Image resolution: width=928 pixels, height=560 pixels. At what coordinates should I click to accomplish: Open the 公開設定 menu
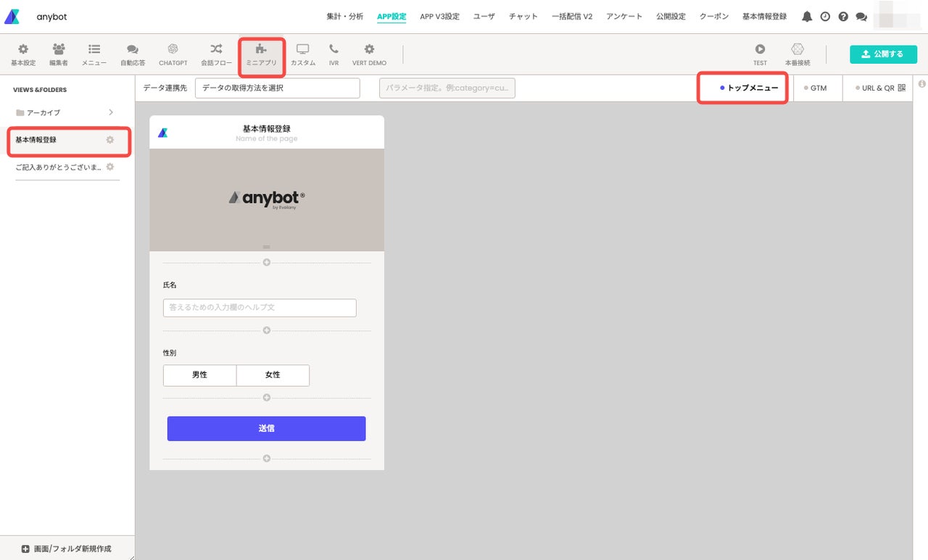click(671, 17)
